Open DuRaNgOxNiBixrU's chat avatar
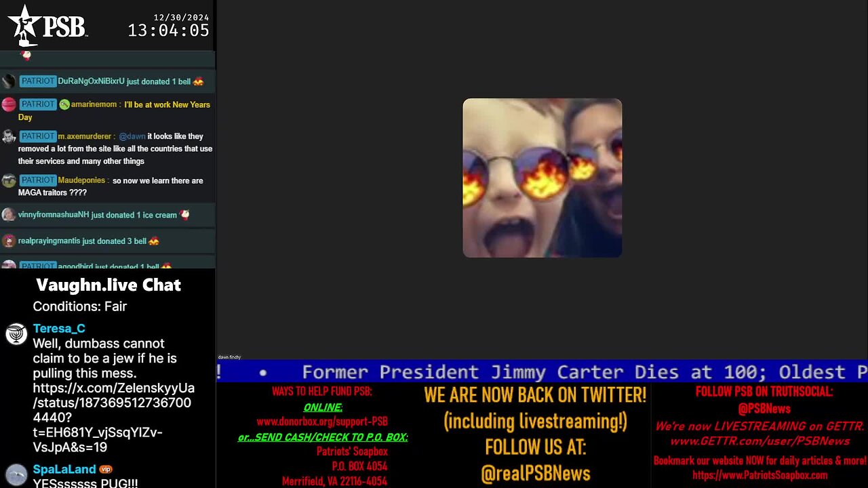Viewport: 868px width, 488px height. point(9,81)
